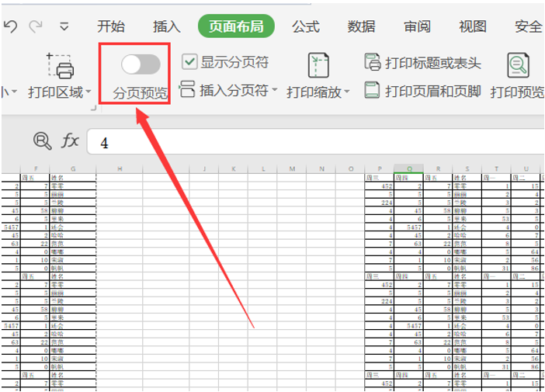Open the quick access toolbar dropdown

coord(64,26)
